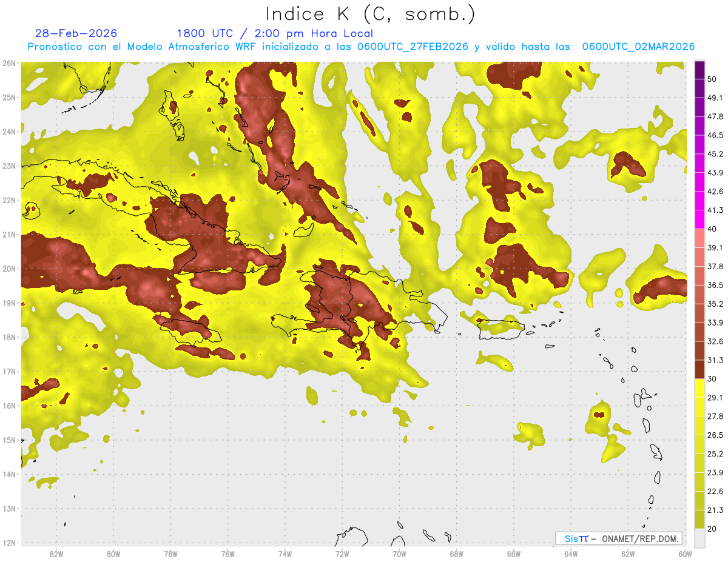Click the '74W' longitude label
The image size is (728, 562).
(285, 554)
